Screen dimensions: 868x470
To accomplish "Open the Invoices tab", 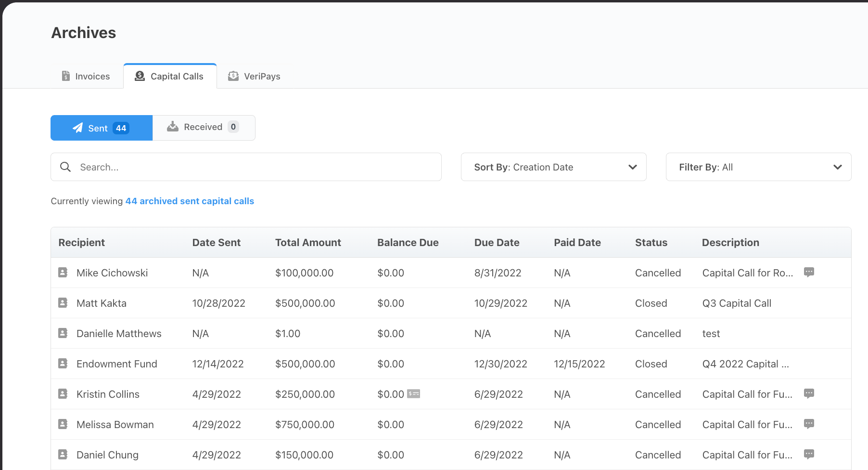I will pos(86,76).
